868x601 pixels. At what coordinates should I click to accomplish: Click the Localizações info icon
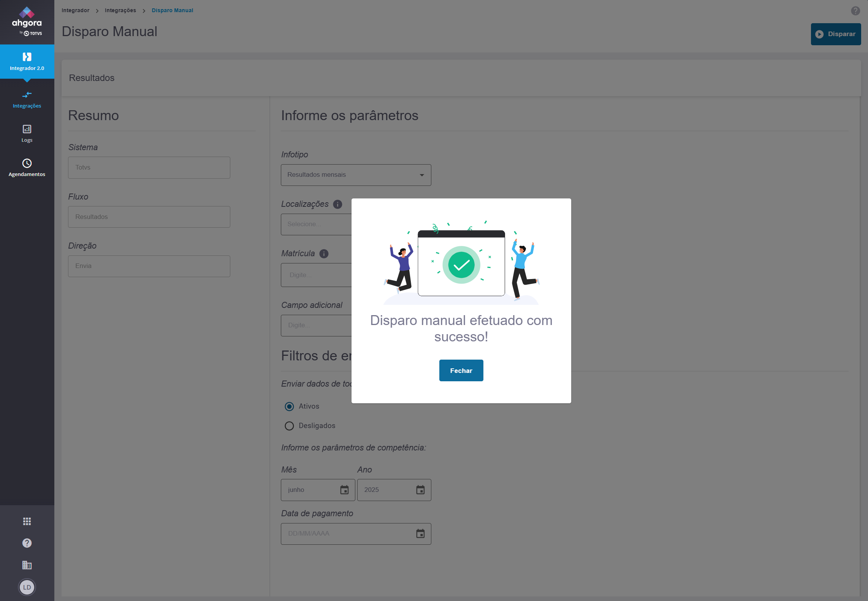(337, 204)
